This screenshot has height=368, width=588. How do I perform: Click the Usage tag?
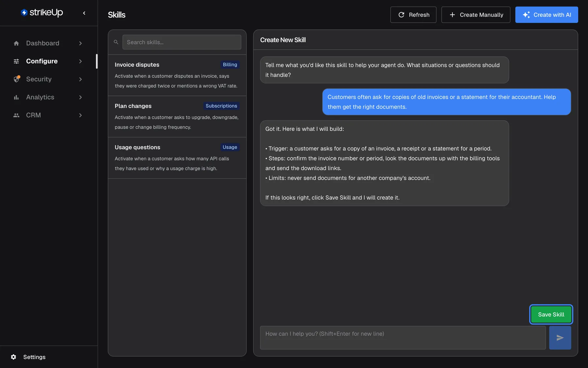pyautogui.click(x=230, y=147)
